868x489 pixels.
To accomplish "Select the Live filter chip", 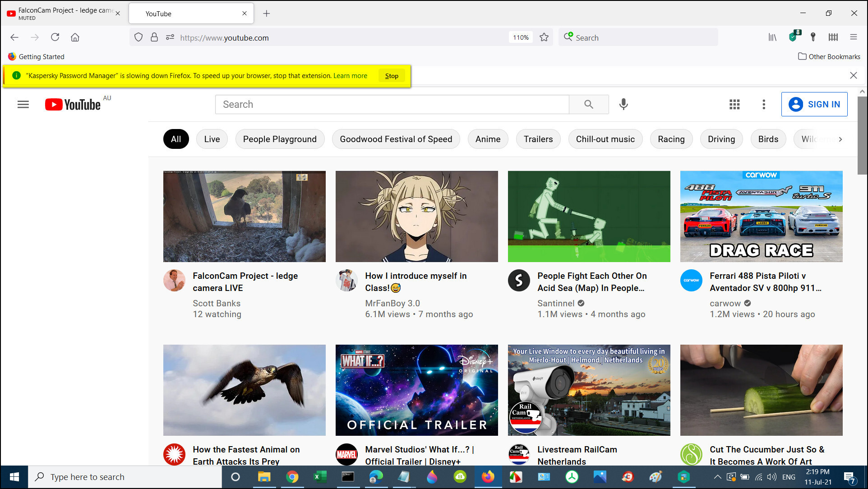I will pos(212,139).
